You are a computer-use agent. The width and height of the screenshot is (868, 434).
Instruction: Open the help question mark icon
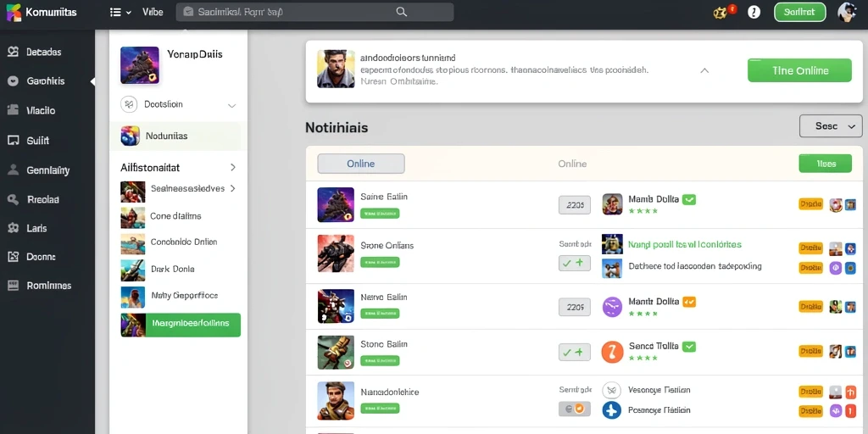754,12
